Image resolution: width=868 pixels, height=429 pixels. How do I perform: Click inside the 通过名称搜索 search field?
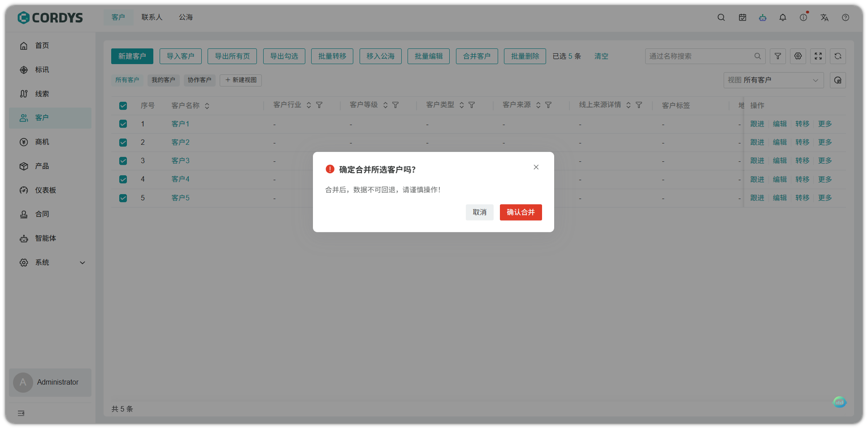699,56
